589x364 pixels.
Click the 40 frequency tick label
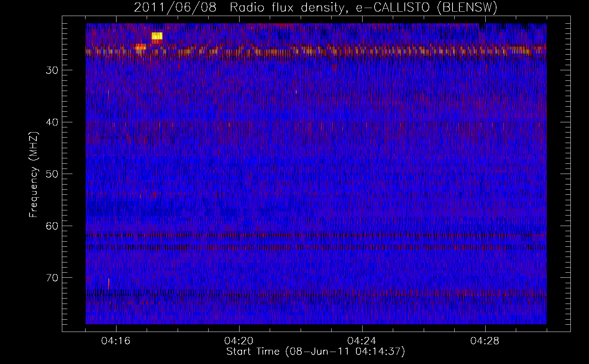click(x=52, y=122)
